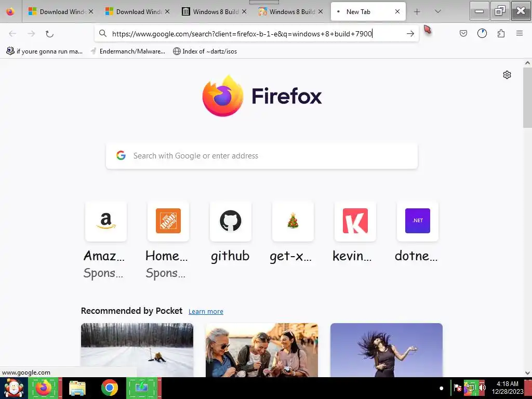Open the network tray icon

point(470,388)
